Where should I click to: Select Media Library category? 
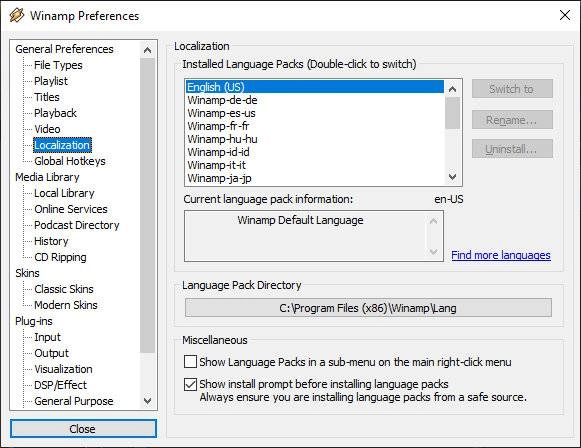click(47, 177)
